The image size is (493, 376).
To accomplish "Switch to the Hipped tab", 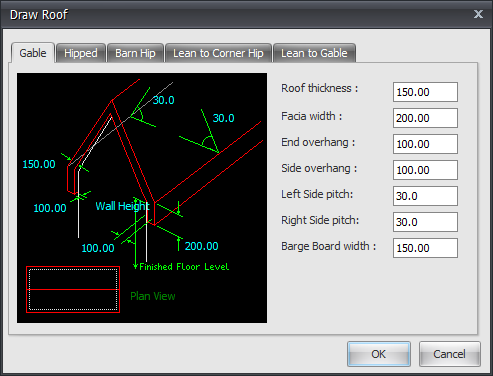I will coord(81,53).
